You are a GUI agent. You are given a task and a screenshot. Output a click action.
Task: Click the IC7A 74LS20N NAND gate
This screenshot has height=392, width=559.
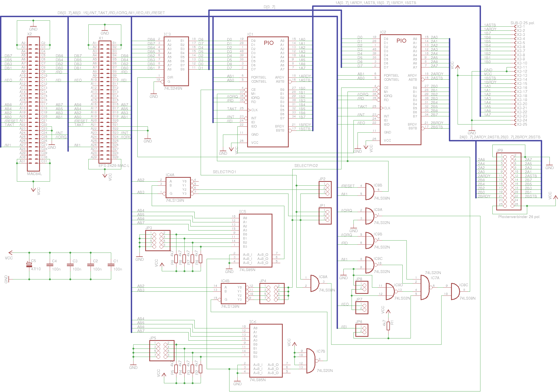pos(425,287)
